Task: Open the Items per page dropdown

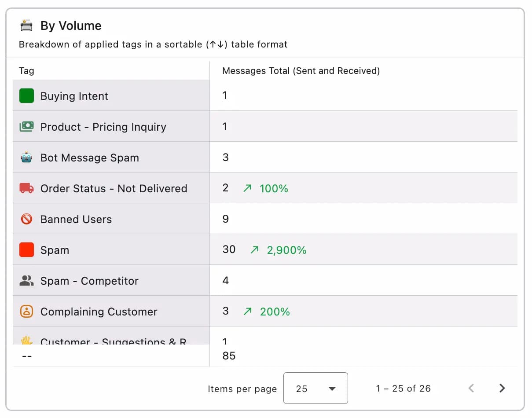Action: [x=315, y=389]
